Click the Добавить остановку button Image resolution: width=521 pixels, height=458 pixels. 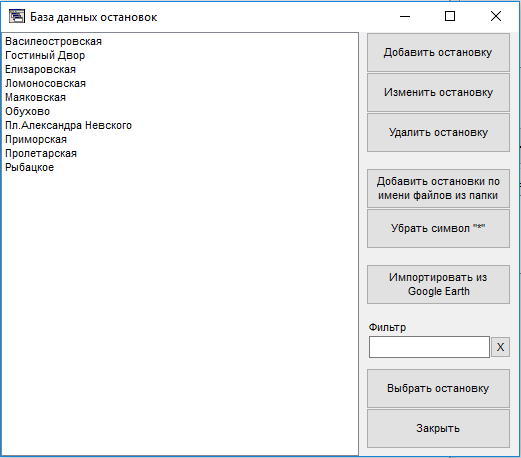coord(438,52)
